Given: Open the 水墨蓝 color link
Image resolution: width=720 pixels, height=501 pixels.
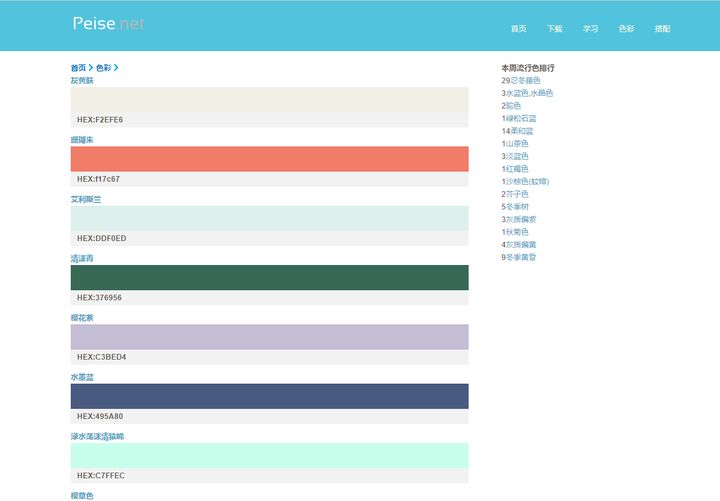Looking at the screenshot, I should pos(82,377).
